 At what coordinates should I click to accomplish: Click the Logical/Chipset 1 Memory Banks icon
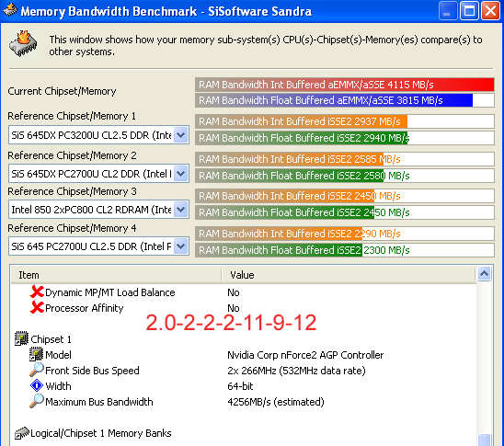coord(21,433)
